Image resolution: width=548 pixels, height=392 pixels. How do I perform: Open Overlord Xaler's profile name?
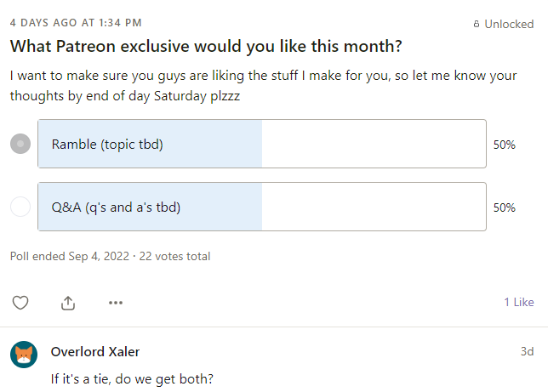95,351
